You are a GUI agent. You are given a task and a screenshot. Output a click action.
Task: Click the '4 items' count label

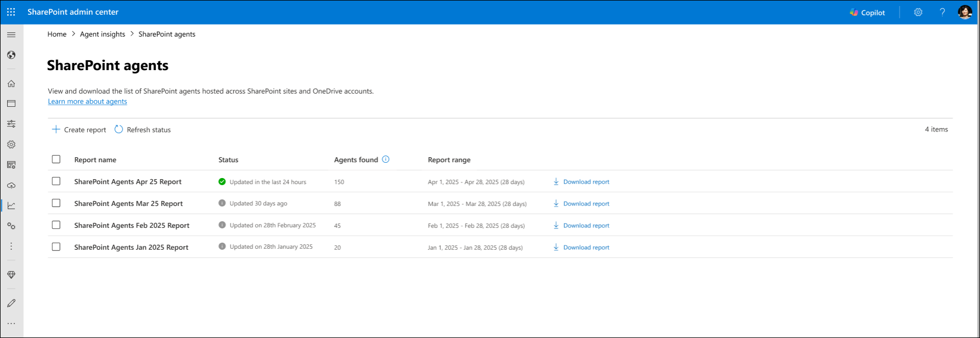[x=936, y=129]
